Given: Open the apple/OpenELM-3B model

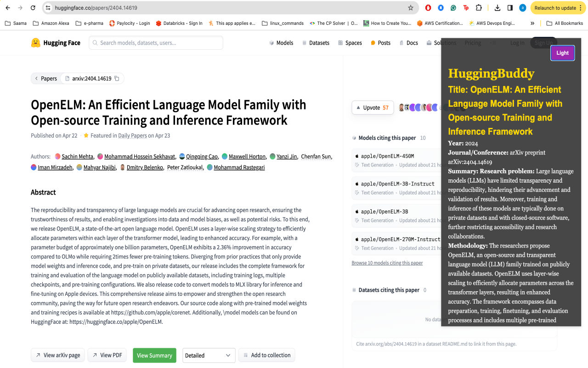Looking at the screenshot, I should coord(396,215).
